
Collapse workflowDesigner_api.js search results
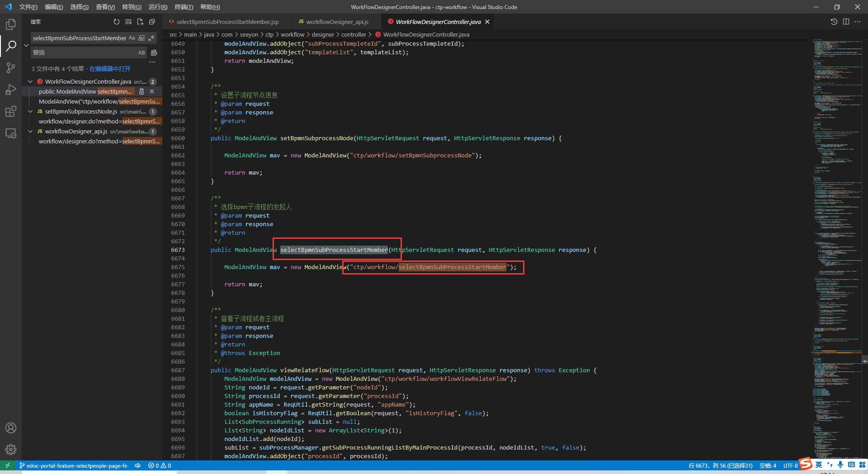pos(30,132)
